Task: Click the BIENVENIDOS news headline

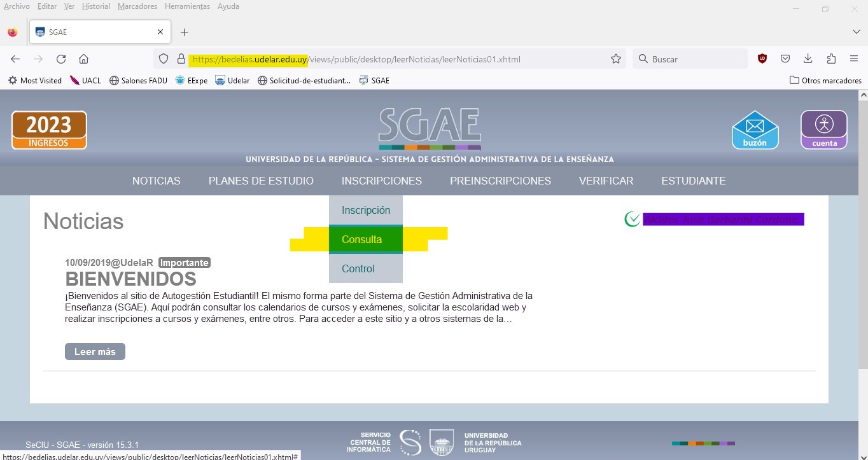Action: point(130,279)
